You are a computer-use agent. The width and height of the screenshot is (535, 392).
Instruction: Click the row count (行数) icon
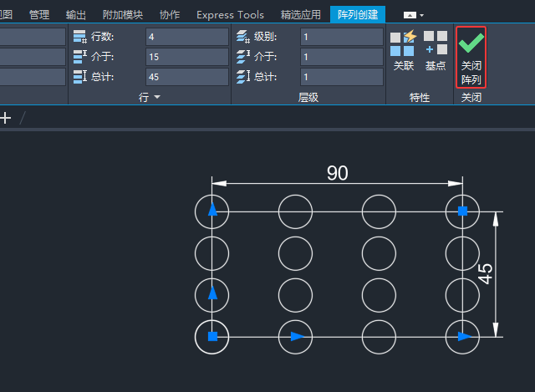(x=79, y=37)
